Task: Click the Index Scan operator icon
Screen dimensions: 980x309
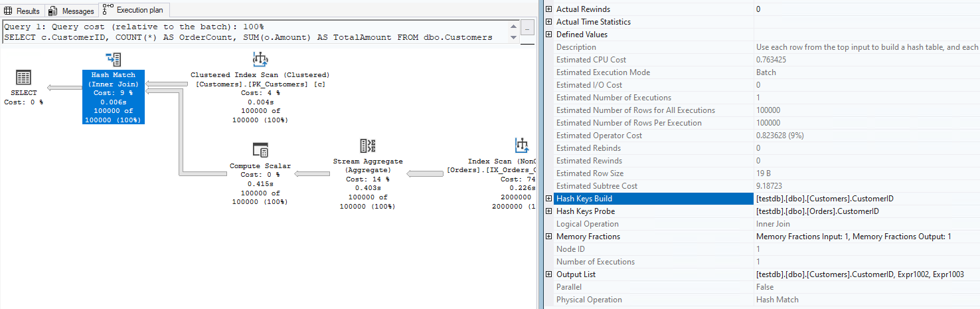Action: pyautogui.click(x=522, y=146)
